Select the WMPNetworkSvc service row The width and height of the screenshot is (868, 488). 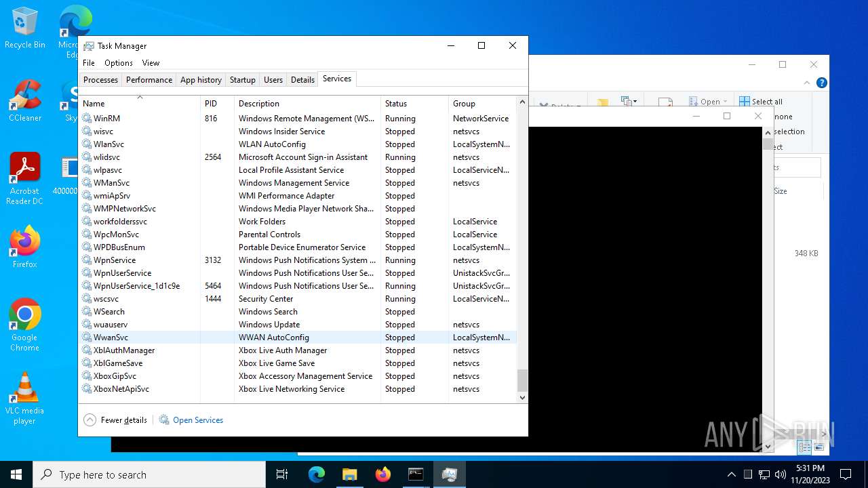pos(298,209)
